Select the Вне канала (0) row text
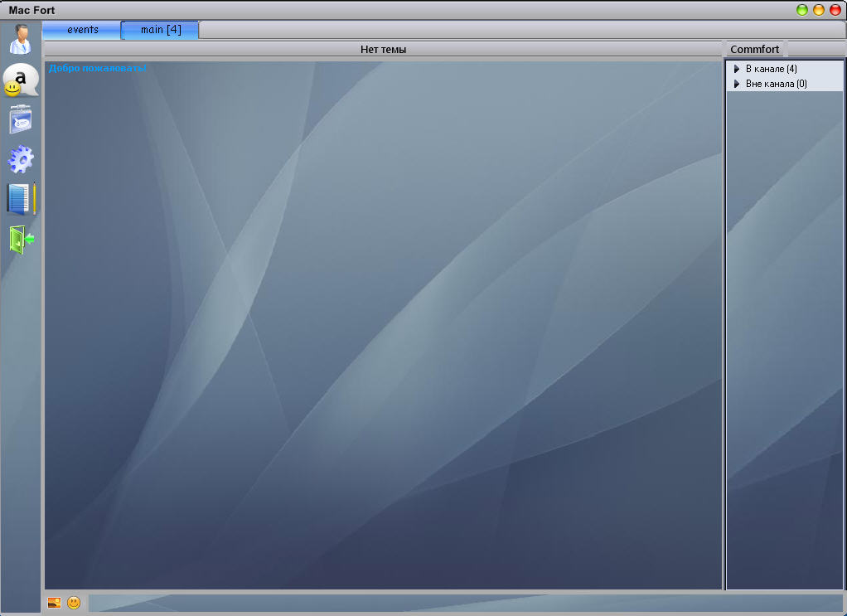The height and width of the screenshot is (616, 847). pos(777,84)
